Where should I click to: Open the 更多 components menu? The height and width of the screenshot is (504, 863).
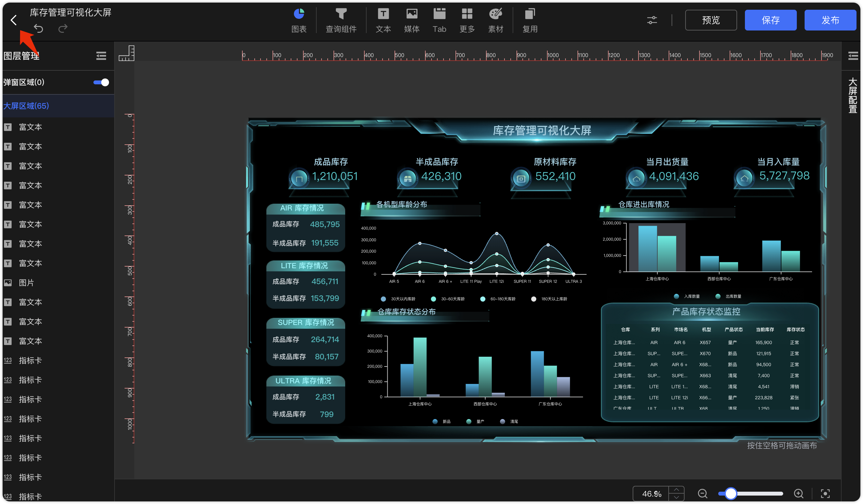click(467, 20)
